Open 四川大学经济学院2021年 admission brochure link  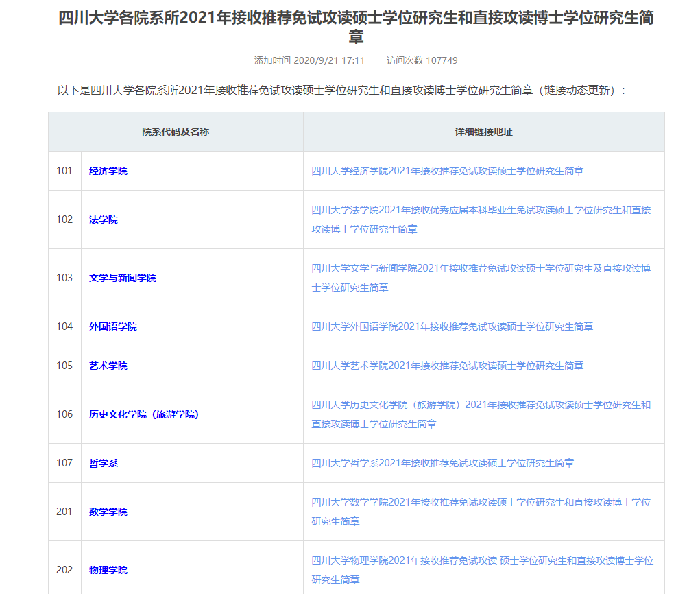tap(447, 171)
